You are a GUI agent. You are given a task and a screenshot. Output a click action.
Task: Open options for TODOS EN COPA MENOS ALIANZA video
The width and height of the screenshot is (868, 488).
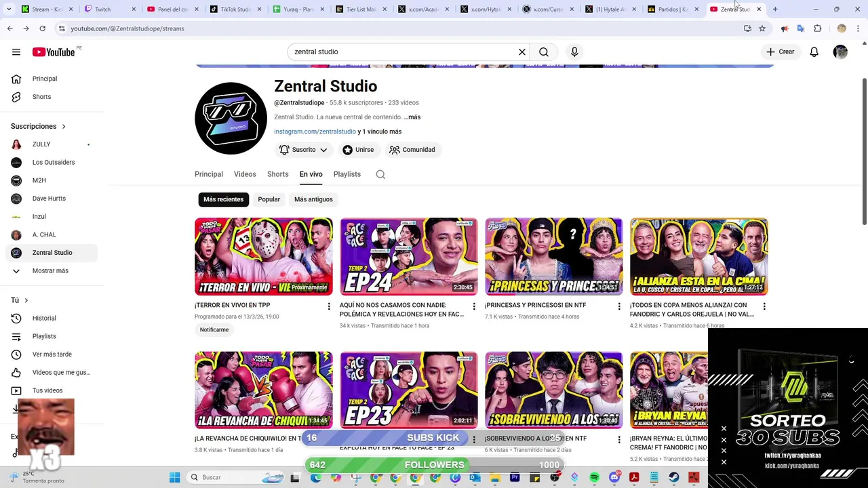pos(764,307)
